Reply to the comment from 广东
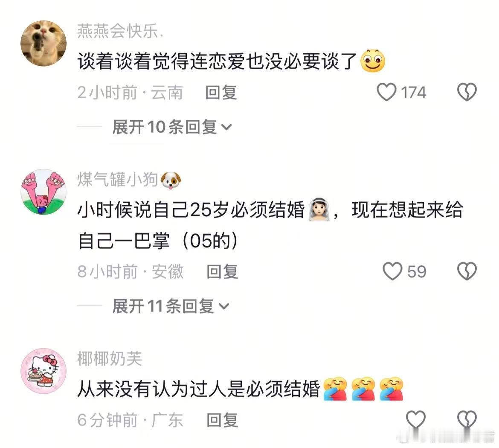Viewport: 499px width, 448px height. [222, 420]
